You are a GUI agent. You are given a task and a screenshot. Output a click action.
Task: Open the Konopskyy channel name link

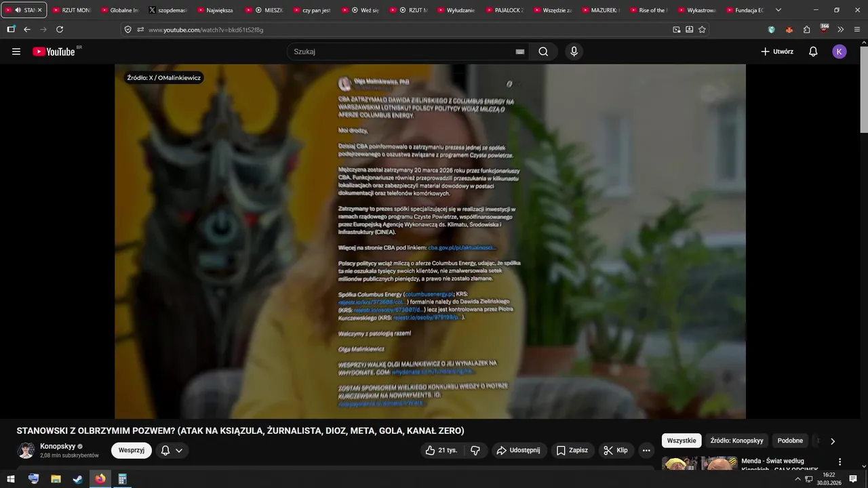point(58,447)
